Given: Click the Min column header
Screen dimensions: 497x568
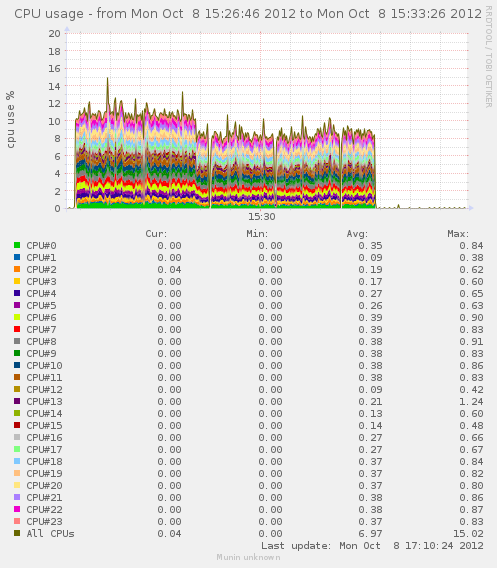Looking at the screenshot, I should 257,234.
